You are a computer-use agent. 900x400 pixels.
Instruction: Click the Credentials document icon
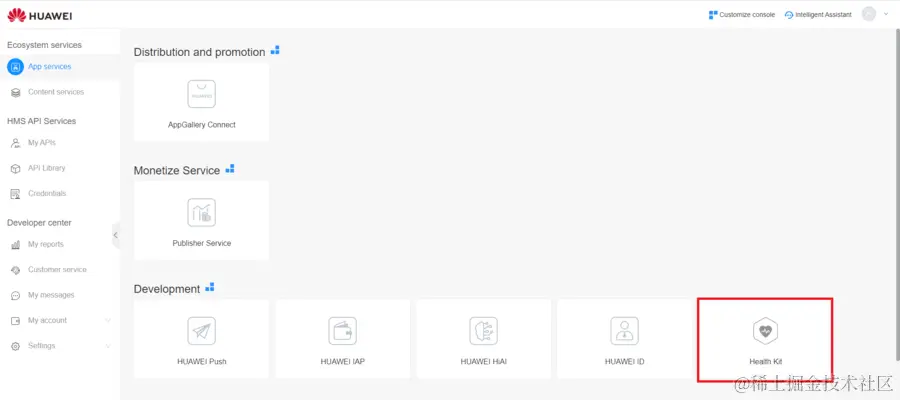pos(15,194)
